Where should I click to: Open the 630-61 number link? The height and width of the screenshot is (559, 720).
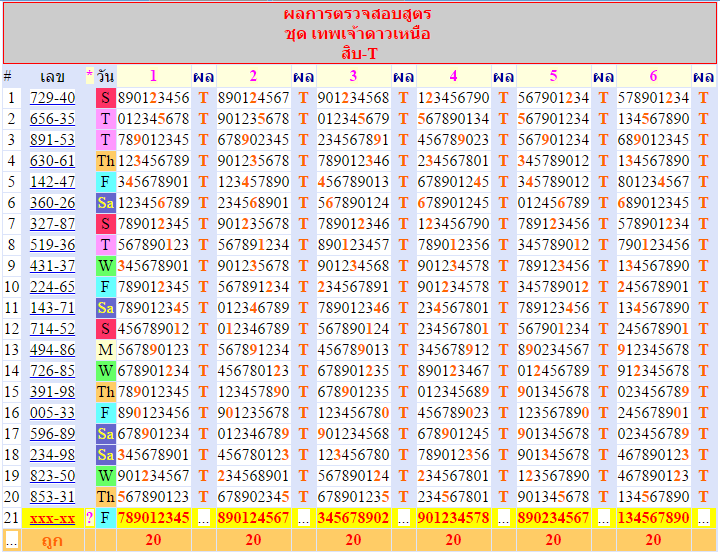pyautogui.click(x=52, y=161)
